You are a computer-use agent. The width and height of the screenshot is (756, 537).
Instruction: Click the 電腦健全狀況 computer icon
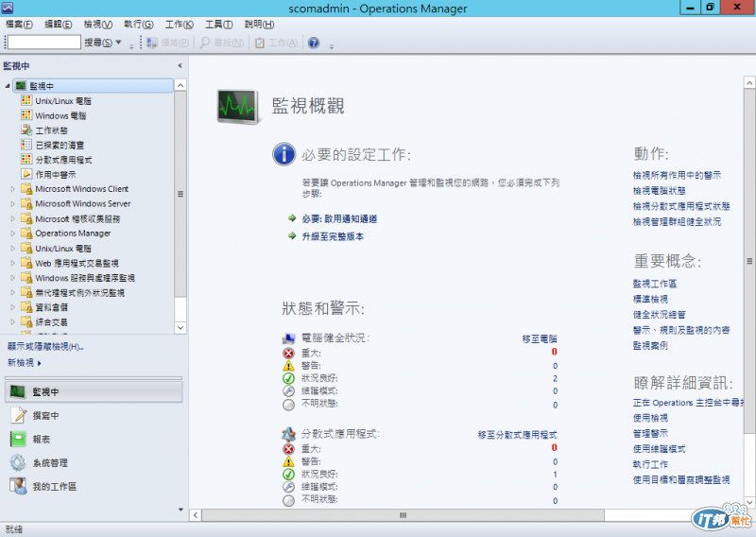(288, 338)
